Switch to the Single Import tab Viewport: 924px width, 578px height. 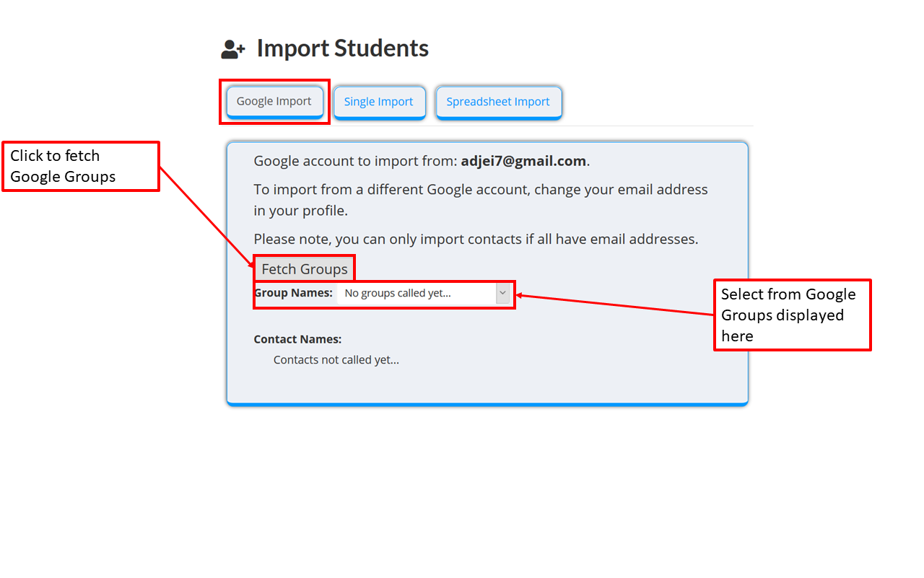point(379,102)
